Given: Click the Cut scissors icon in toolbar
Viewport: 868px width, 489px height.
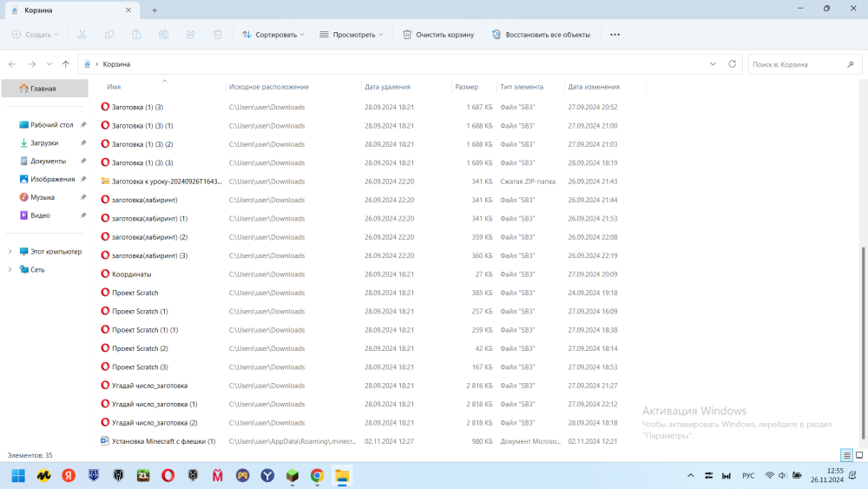Looking at the screenshot, I should tap(82, 35).
